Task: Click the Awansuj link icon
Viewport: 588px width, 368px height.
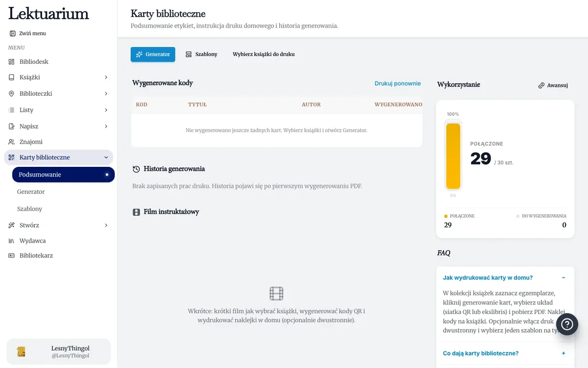Action: point(541,85)
